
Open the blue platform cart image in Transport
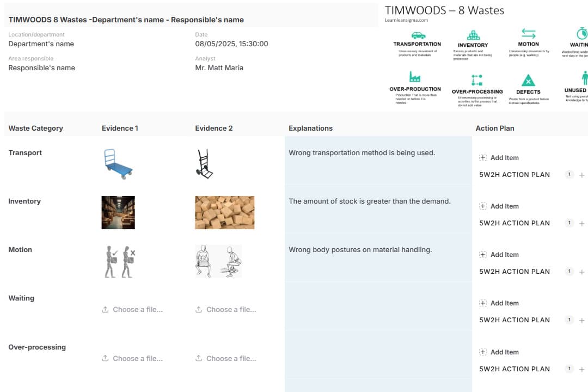(118, 164)
